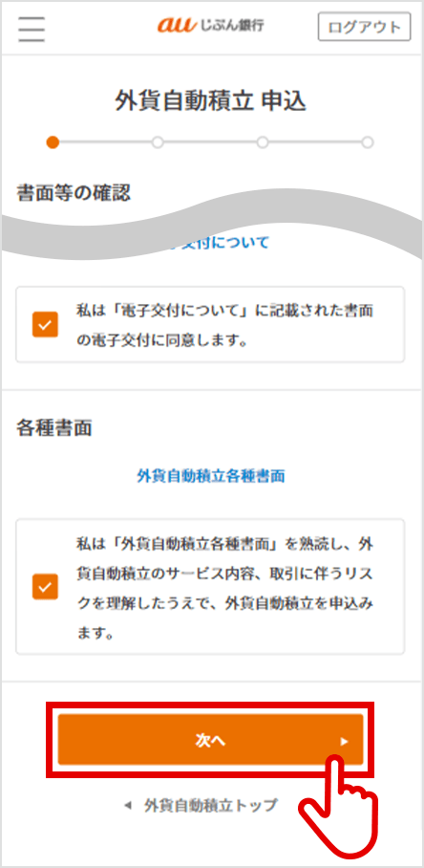Click the 外貨自動積立を申込みます agreement text box
Screen dimensions: 424x868
[x=210, y=586]
